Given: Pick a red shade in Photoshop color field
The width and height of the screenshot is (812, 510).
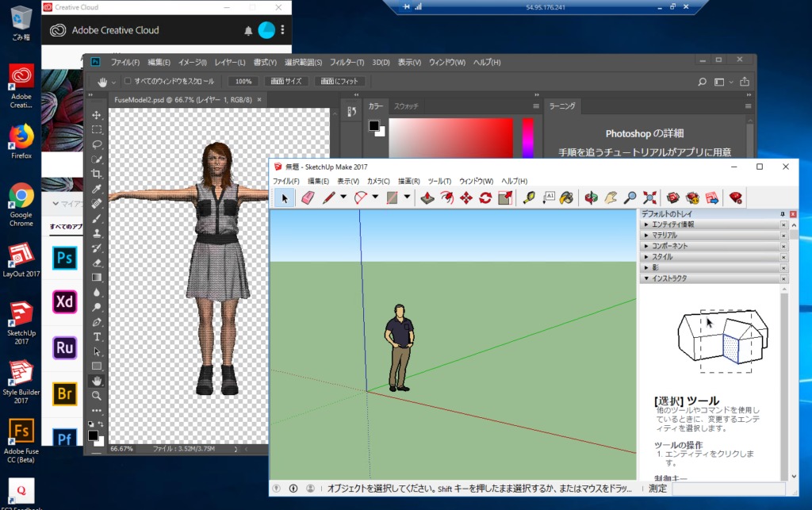Looking at the screenshot, I should [x=450, y=137].
